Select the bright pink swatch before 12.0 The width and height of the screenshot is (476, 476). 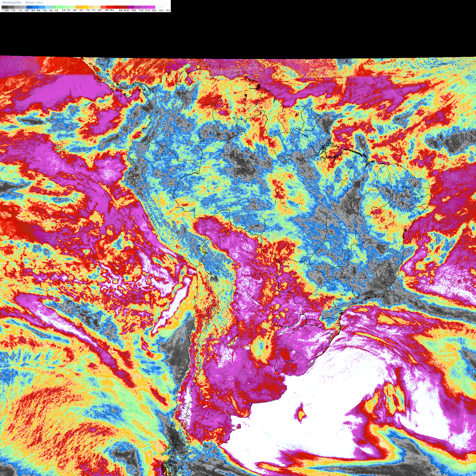click(x=152, y=7)
